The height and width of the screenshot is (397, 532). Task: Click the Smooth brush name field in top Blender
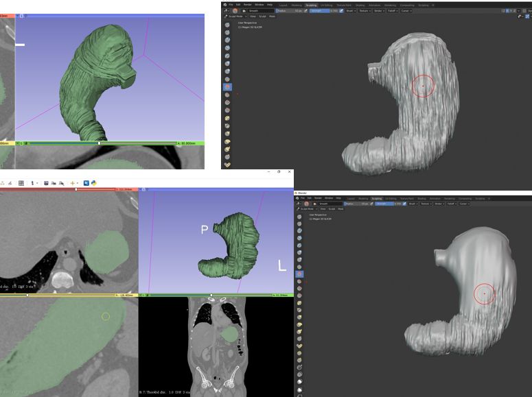(261, 11)
